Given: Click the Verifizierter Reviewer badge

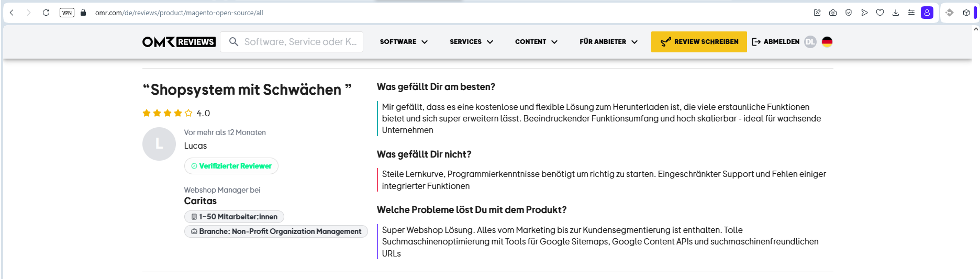Looking at the screenshot, I should [231, 166].
